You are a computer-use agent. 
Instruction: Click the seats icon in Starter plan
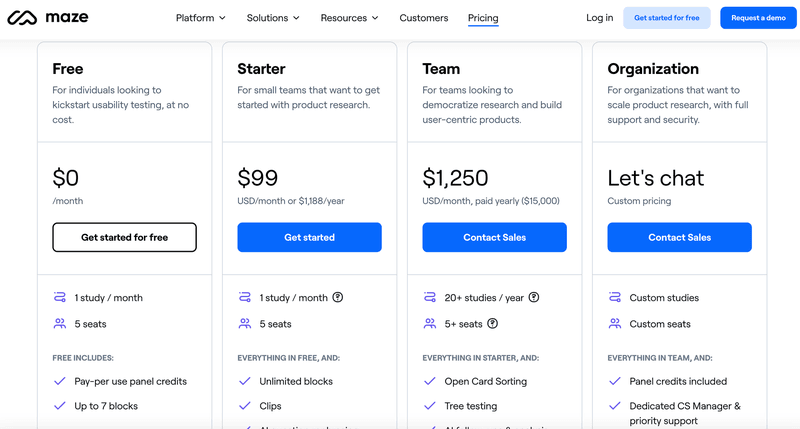245,324
